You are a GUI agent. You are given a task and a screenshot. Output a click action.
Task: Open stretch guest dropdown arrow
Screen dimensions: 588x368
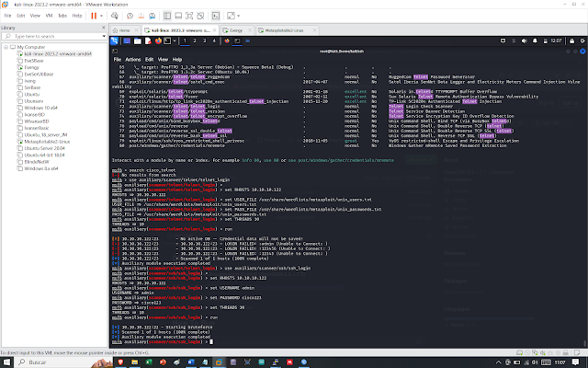tap(239, 16)
